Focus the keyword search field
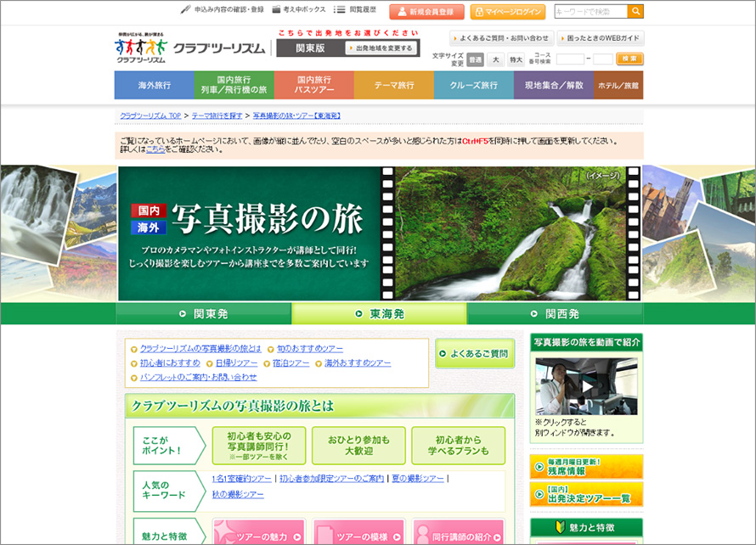 591,11
